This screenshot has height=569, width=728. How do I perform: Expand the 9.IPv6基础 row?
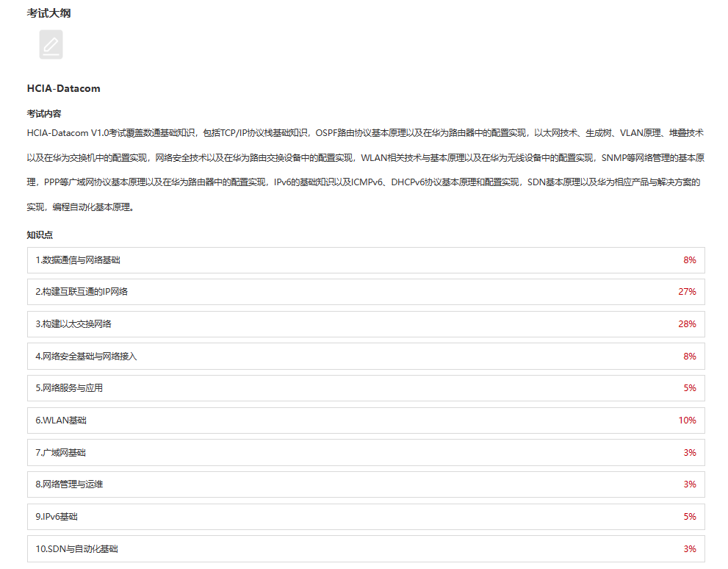366,517
